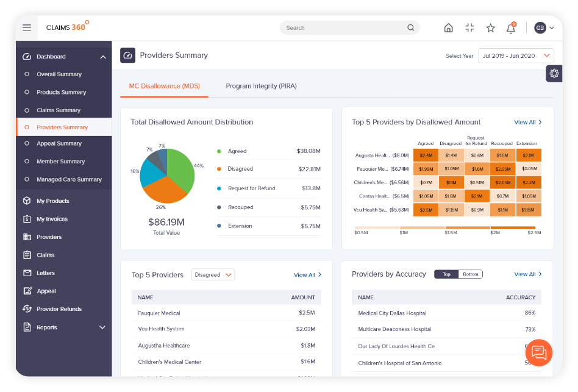Image resolution: width=578 pixels, height=392 pixels.
Task: Select the MC Disallowance (MDS) tab
Action: click(x=165, y=86)
